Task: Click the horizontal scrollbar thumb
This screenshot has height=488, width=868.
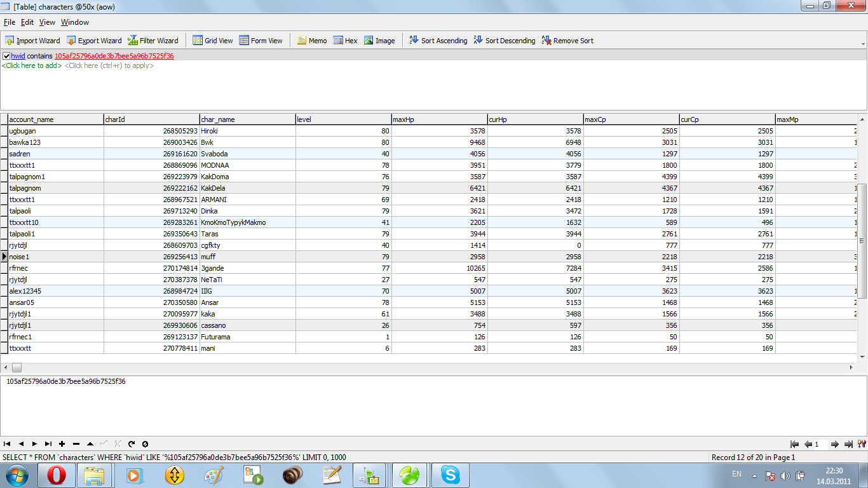Action: click(17, 368)
